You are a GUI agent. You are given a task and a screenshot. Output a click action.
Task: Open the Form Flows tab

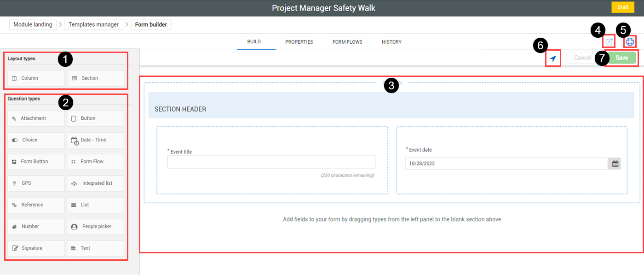point(347,42)
